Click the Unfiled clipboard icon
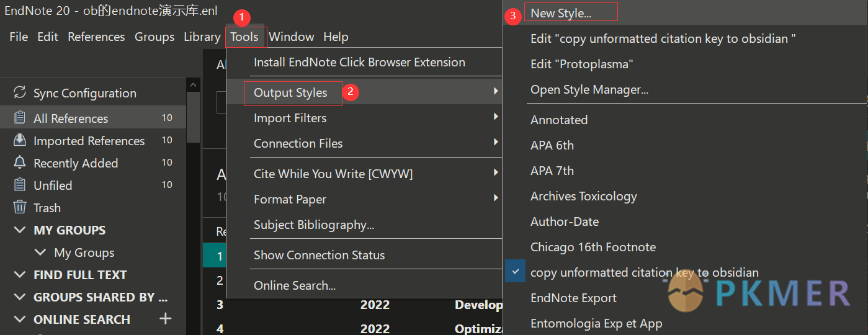The width and height of the screenshot is (868, 335). coord(20,185)
